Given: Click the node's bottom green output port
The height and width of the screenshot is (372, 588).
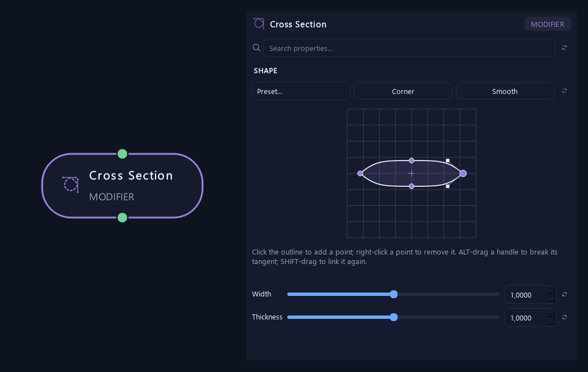Looking at the screenshot, I should 122,218.
